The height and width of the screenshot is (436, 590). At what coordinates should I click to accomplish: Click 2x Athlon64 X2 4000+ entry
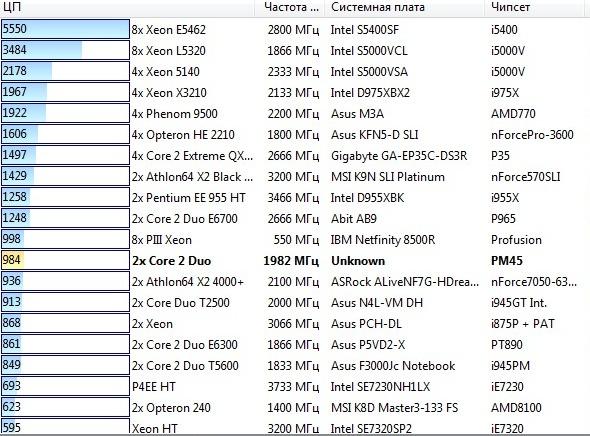tap(188, 282)
